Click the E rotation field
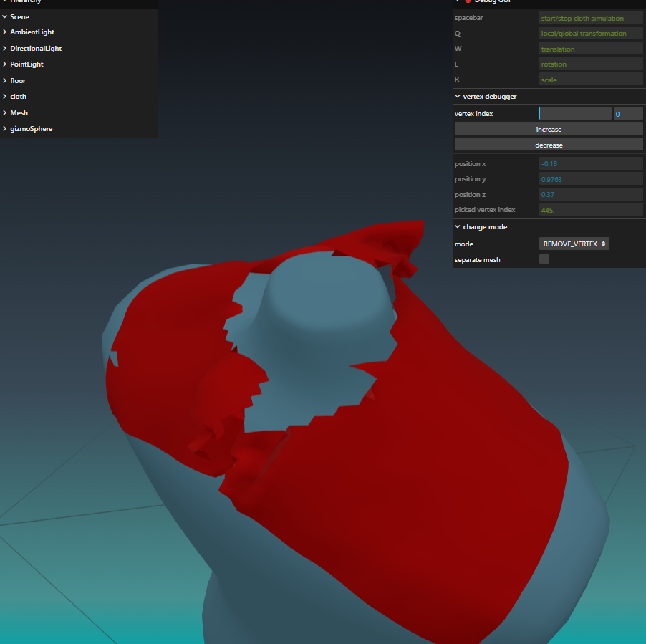This screenshot has height=644, width=646. [x=591, y=64]
